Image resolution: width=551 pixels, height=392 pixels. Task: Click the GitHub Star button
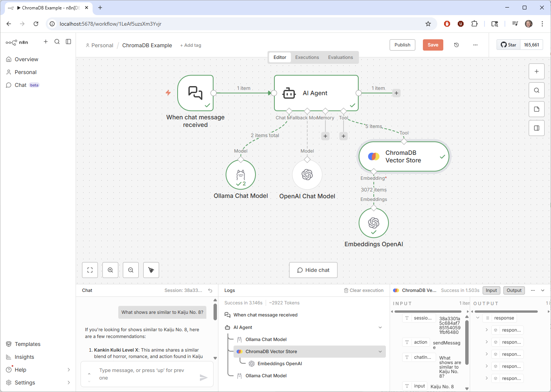point(508,45)
